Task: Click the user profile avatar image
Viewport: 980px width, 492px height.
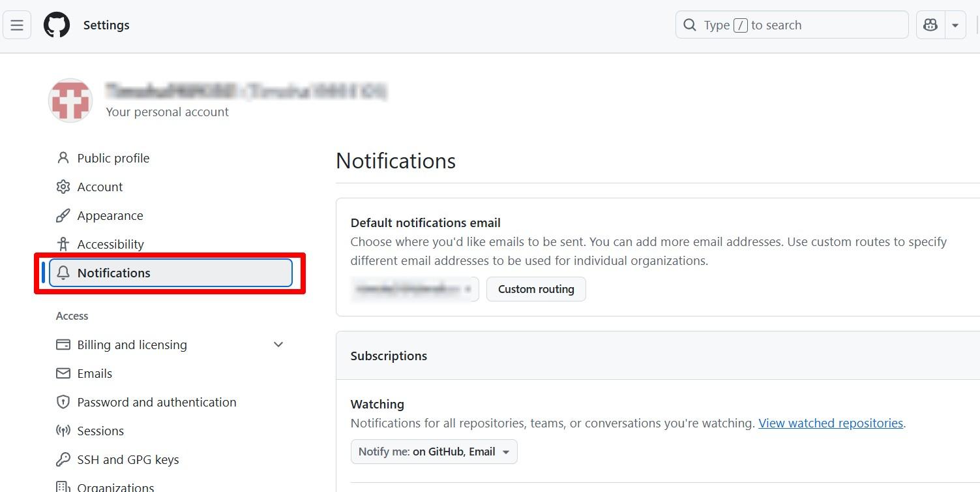Action: tap(70, 100)
